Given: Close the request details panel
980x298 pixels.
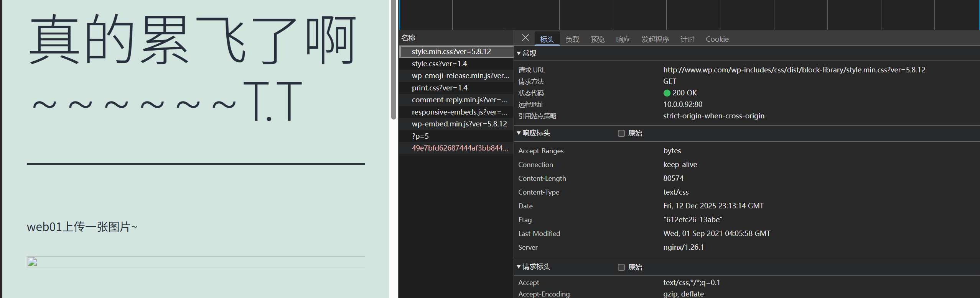Looking at the screenshot, I should [x=525, y=38].
